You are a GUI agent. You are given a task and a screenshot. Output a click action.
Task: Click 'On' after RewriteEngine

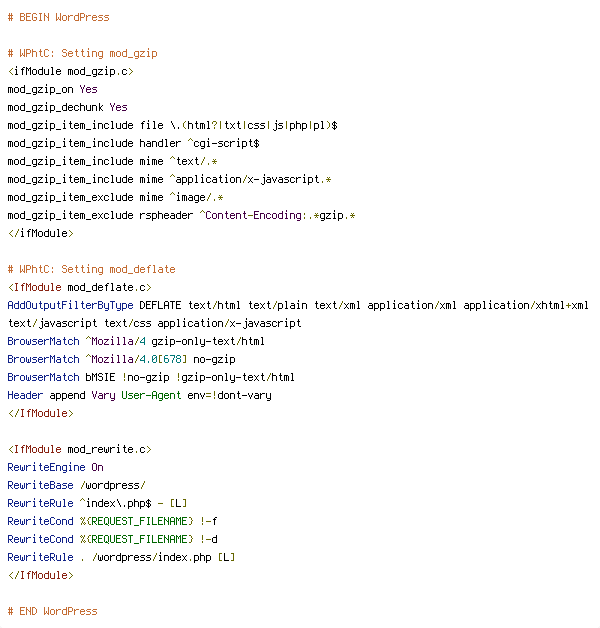[97, 467]
